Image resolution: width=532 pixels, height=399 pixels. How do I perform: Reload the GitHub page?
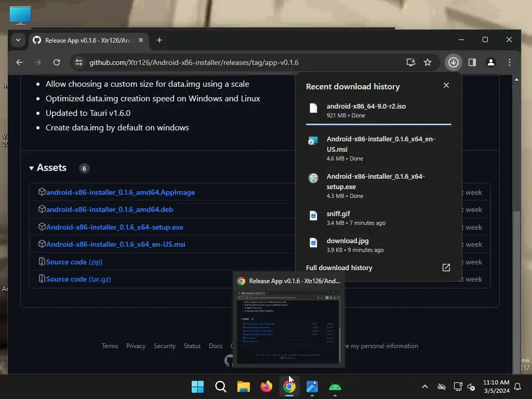click(x=57, y=62)
